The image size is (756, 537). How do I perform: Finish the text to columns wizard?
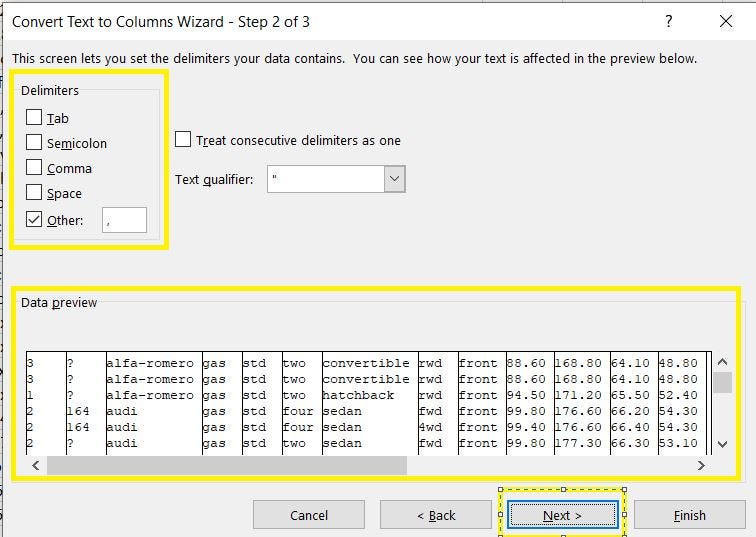[689, 515]
